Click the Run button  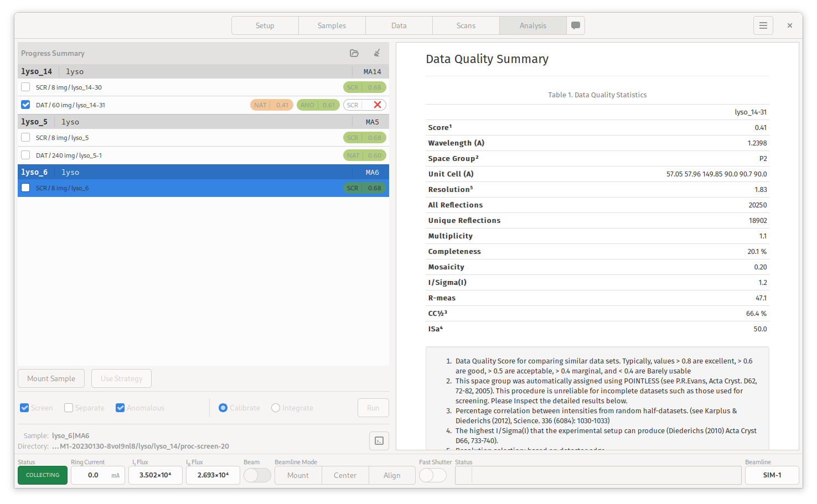coord(373,408)
